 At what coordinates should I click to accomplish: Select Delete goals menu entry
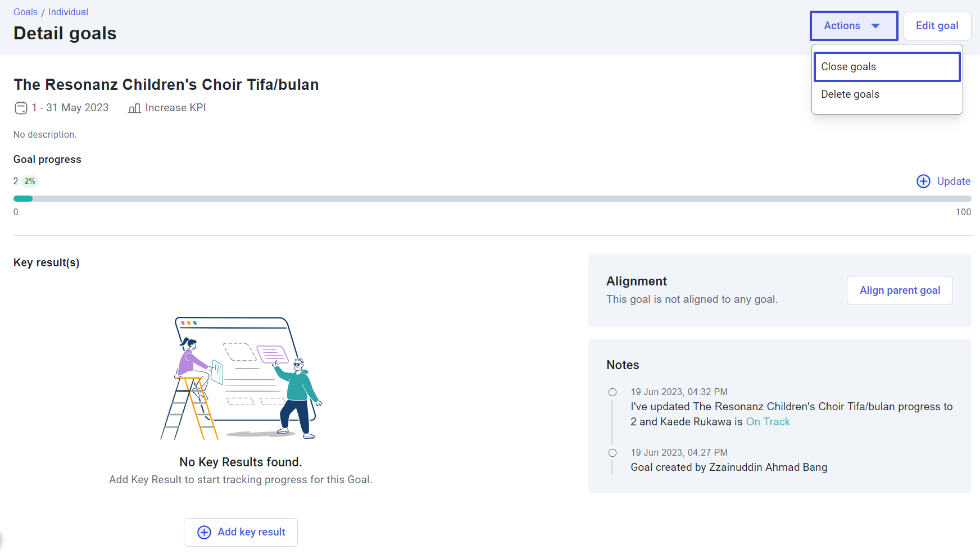pos(887,94)
